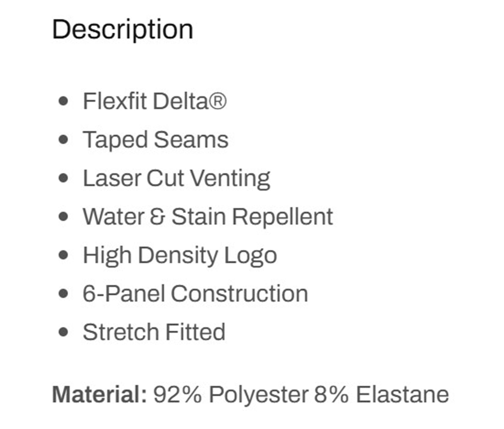
Task: Click the 8% Elastane text
Action: click(382, 394)
